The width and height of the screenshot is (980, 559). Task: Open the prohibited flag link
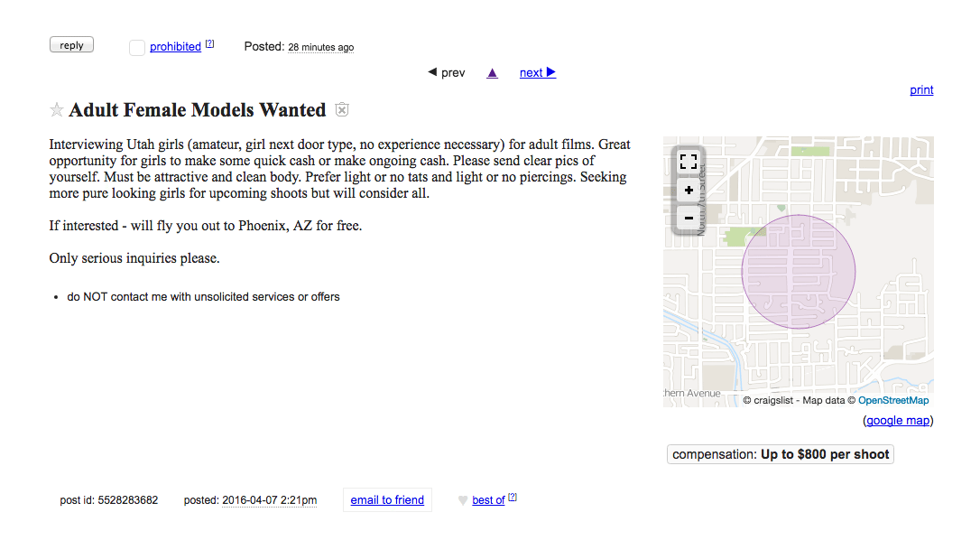coord(175,47)
